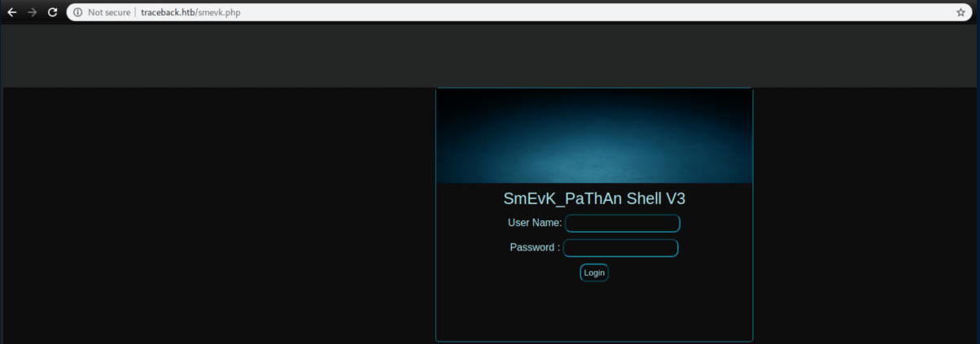Click the blue glowing banner image
The width and height of the screenshot is (980, 344).
594,137
